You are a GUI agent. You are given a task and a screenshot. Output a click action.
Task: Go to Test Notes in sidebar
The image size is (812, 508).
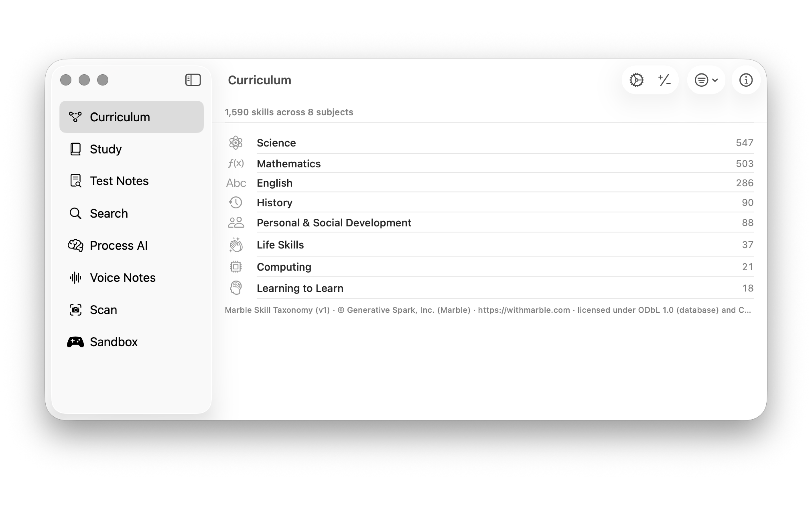[x=132, y=181]
